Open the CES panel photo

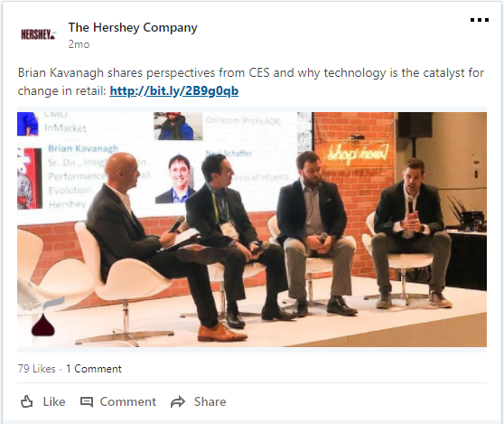coord(252,230)
